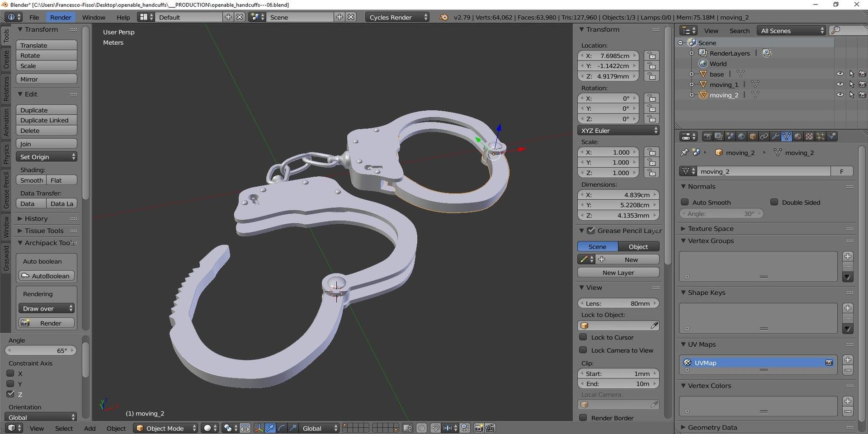Open the File menu
The height and width of the screenshot is (434, 868).
pyautogui.click(x=34, y=17)
